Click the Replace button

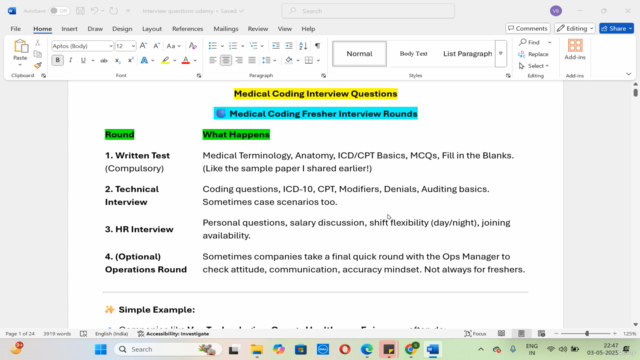click(534, 54)
